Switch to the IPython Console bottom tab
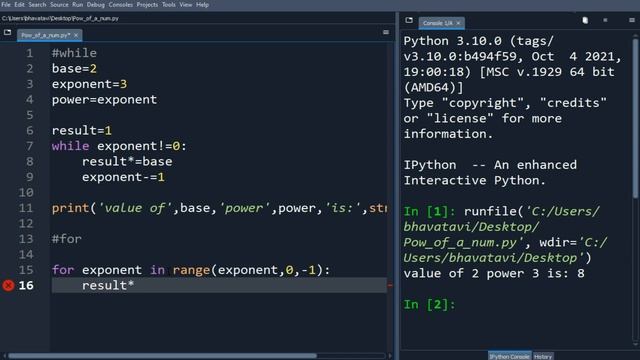 509,356
